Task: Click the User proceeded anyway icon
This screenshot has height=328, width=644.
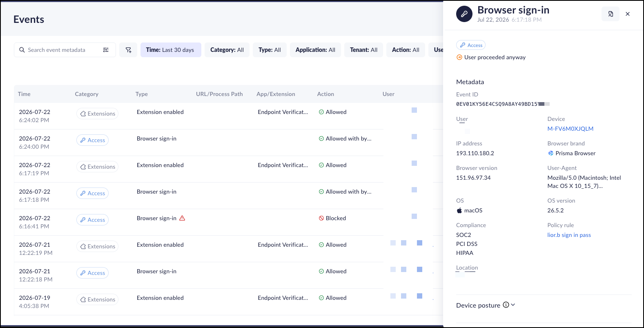Action: tap(459, 57)
